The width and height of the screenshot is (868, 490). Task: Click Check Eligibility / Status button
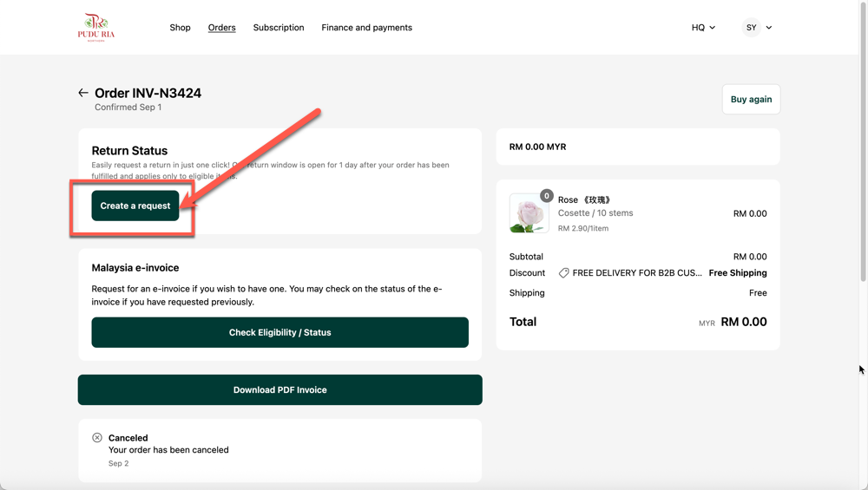(x=279, y=332)
